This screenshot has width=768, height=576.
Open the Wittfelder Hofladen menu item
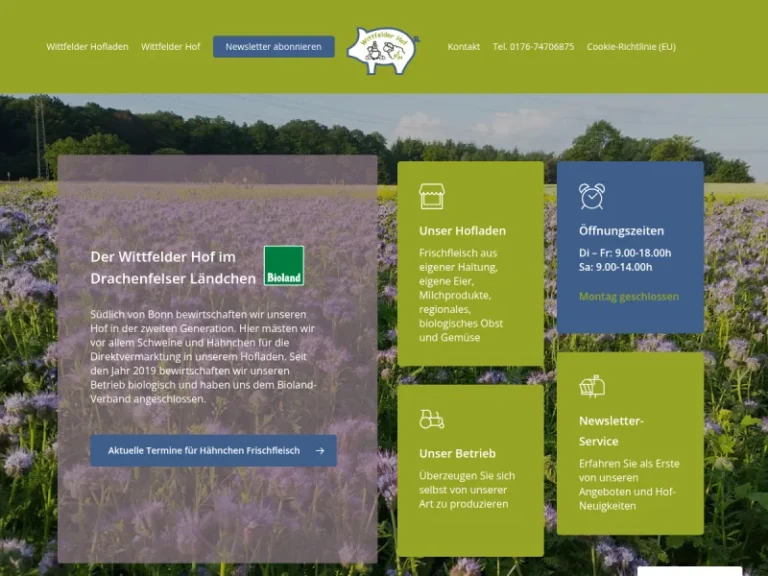(87, 47)
